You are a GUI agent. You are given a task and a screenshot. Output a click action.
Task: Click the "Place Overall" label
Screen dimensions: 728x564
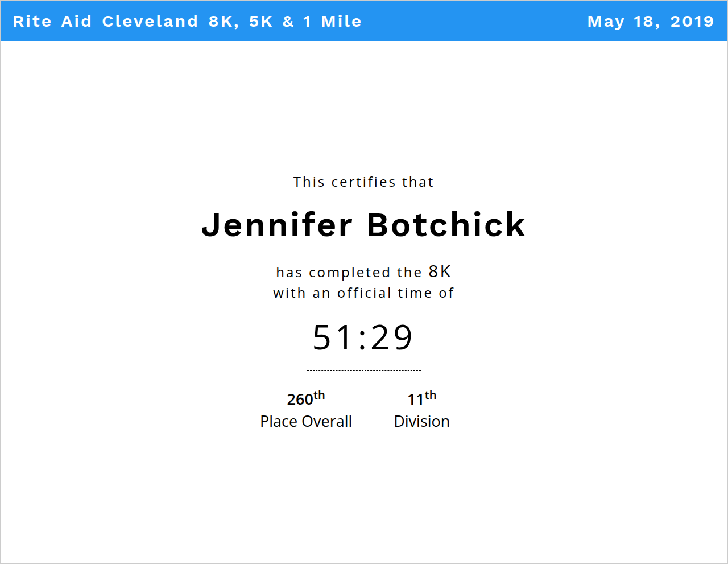click(x=306, y=421)
